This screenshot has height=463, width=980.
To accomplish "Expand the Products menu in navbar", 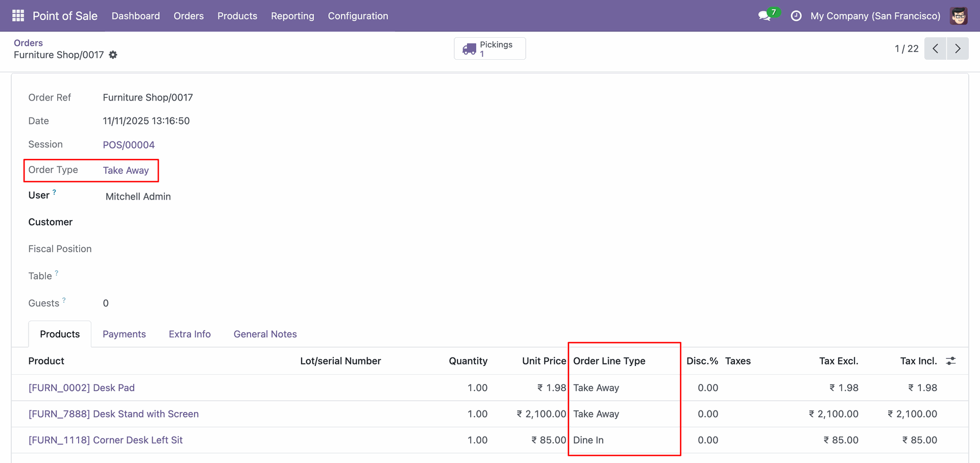I will point(237,16).
